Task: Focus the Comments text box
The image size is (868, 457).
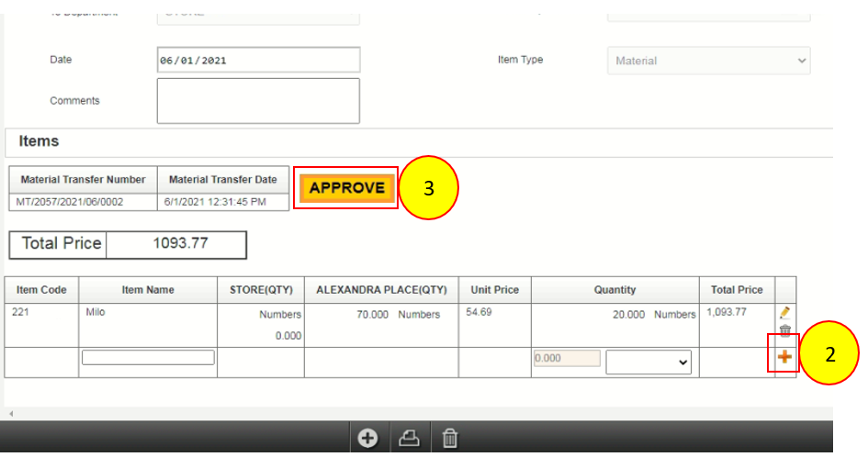Action: point(258,100)
